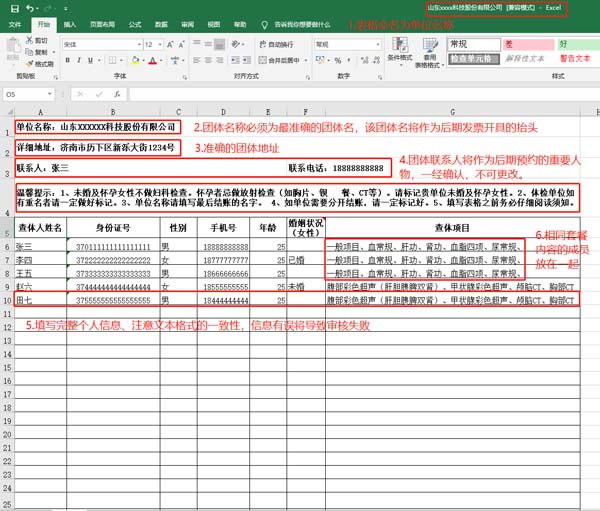Click the 'Tell me what you want' search box
The height and width of the screenshot is (511, 600).
[296, 25]
